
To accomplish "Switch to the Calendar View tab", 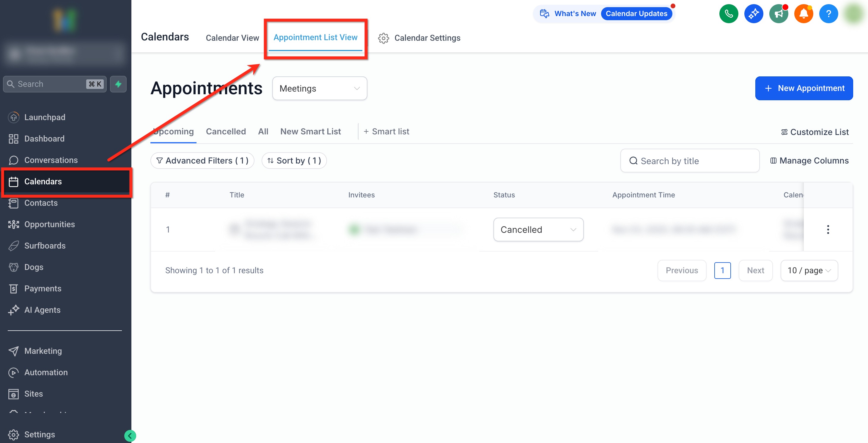I will pyautogui.click(x=232, y=38).
